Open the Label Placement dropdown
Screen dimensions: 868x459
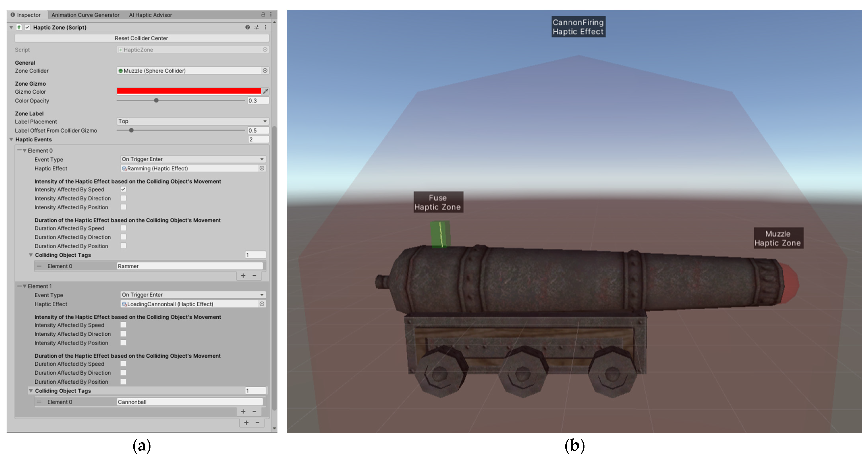click(192, 121)
